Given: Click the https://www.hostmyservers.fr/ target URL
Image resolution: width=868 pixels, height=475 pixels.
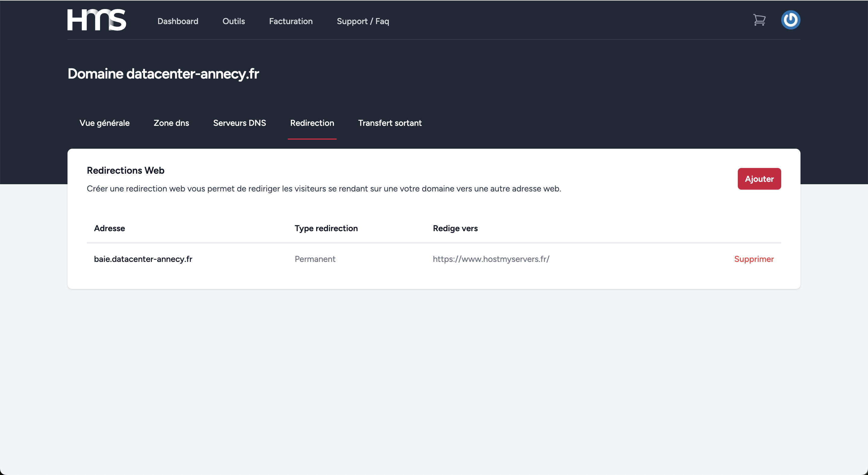Looking at the screenshot, I should (491, 259).
